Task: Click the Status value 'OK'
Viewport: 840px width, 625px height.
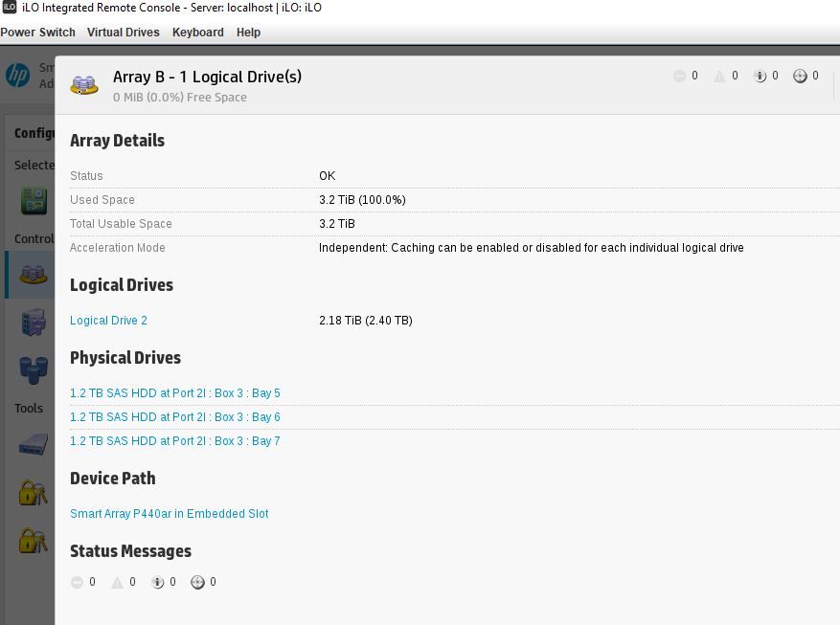Action: pyautogui.click(x=328, y=175)
